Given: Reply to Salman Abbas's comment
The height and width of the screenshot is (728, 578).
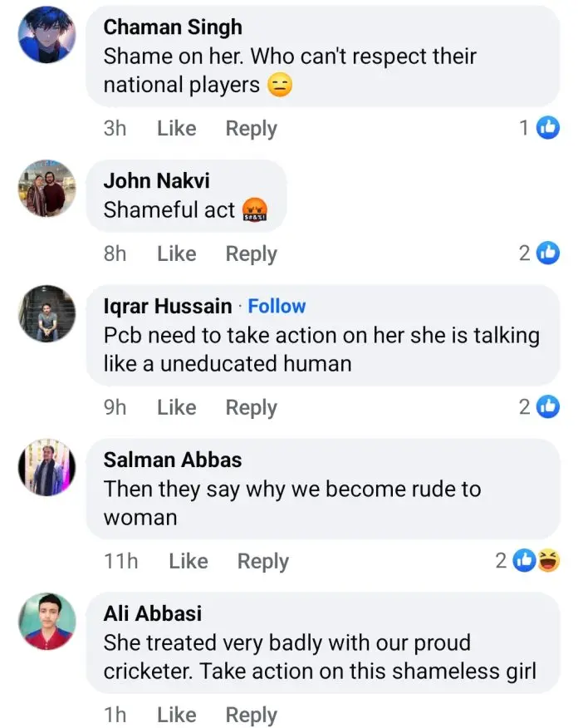Looking at the screenshot, I should point(262,562).
